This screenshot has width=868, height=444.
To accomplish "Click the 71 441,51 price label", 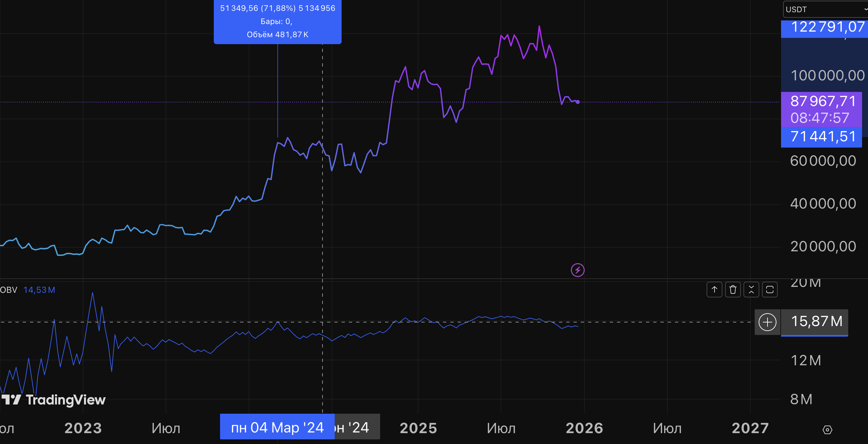I will click(x=822, y=137).
